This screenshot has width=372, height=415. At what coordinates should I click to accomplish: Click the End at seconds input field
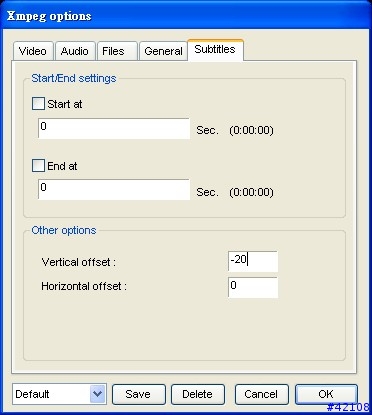coord(114,190)
